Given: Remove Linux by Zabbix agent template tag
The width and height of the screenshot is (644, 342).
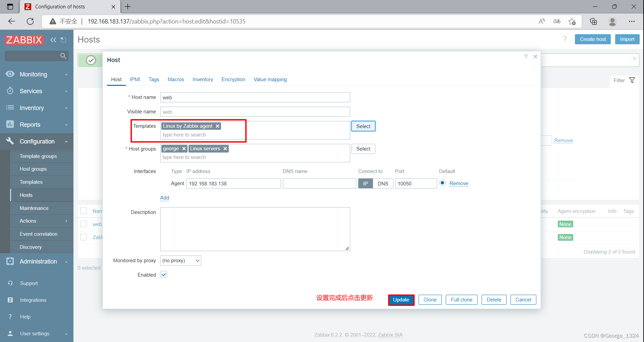Looking at the screenshot, I should (x=217, y=126).
